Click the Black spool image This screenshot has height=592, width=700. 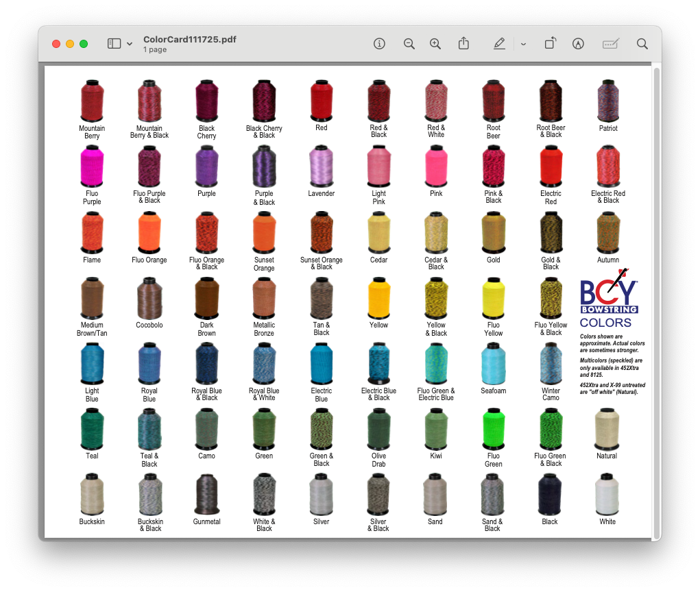(550, 494)
